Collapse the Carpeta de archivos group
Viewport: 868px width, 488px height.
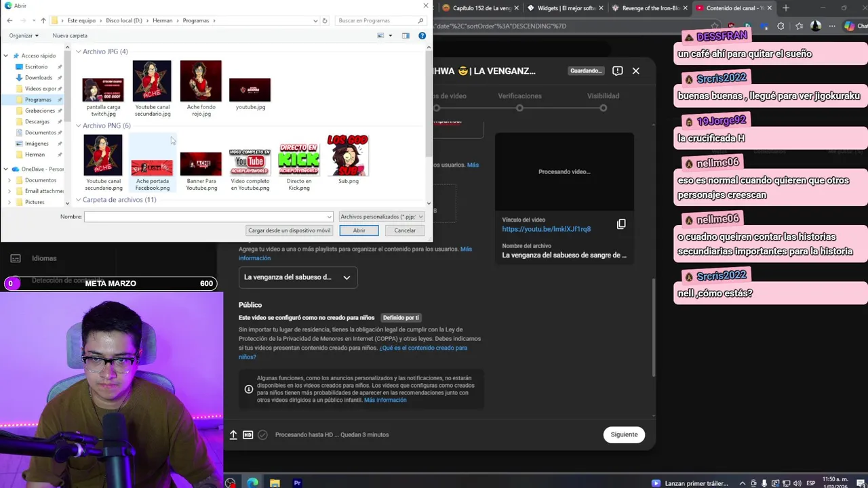[78, 200]
